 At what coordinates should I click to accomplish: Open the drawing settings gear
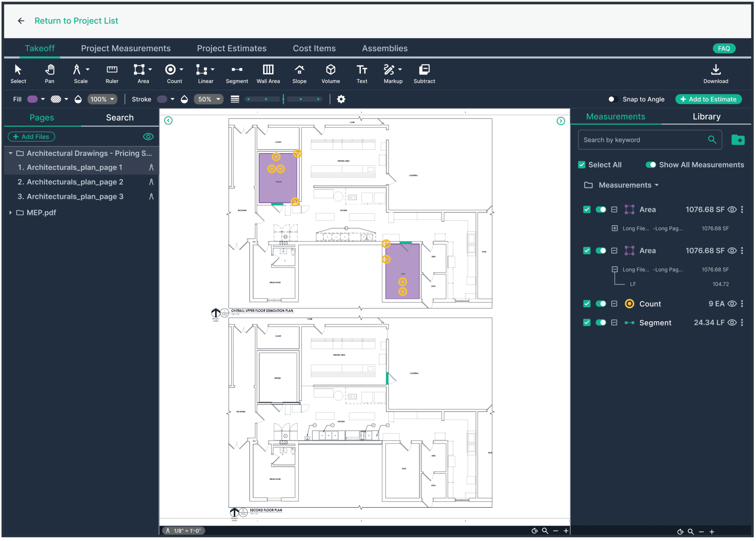click(x=341, y=99)
